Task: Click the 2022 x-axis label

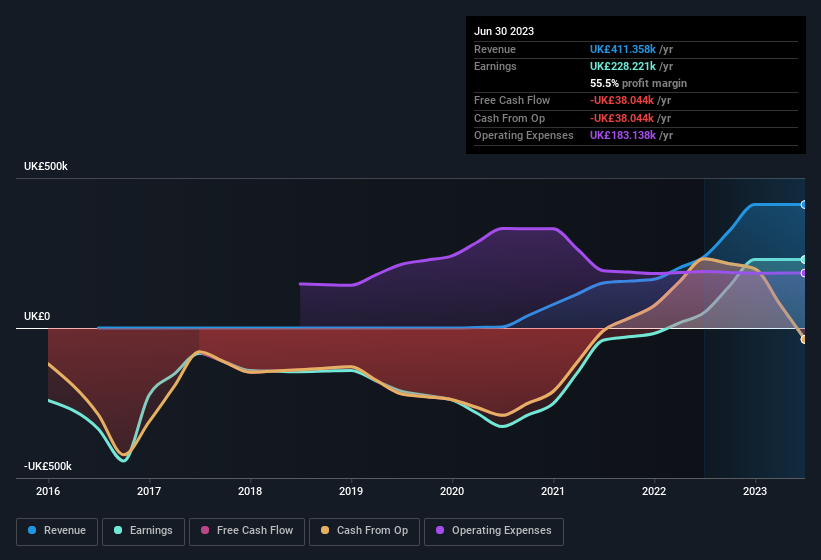Action: click(654, 491)
